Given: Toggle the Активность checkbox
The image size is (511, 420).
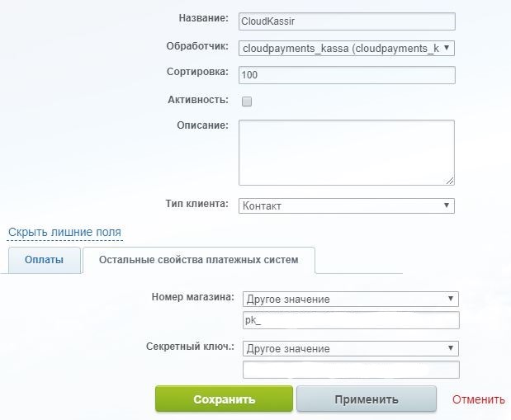Looking at the screenshot, I should [x=246, y=101].
